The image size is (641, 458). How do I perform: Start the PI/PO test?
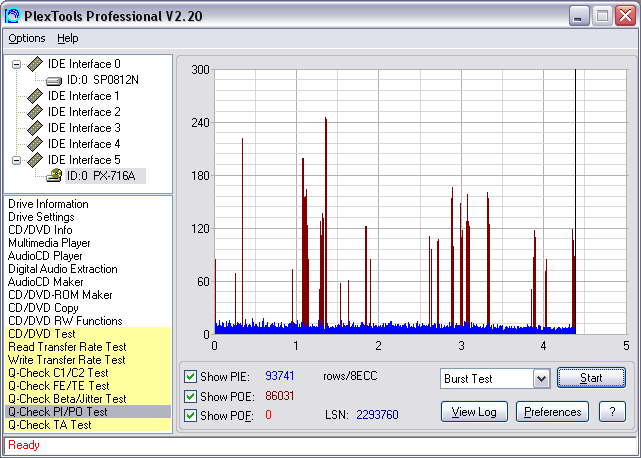click(591, 378)
